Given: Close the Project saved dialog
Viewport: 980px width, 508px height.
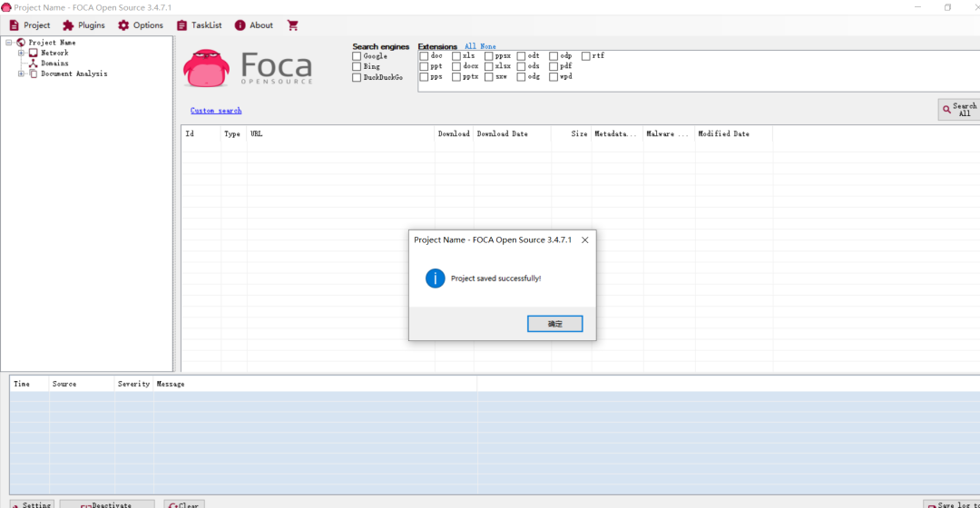Looking at the screenshot, I should coord(585,240).
